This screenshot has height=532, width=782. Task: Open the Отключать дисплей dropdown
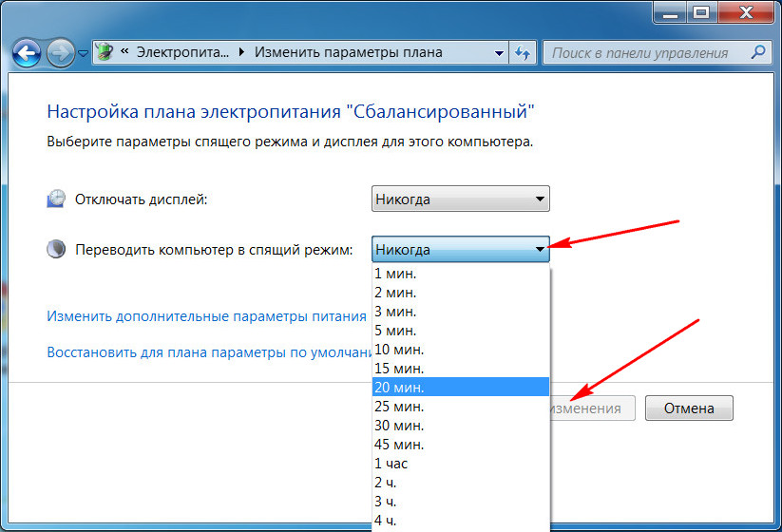pyautogui.click(x=460, y=199)
